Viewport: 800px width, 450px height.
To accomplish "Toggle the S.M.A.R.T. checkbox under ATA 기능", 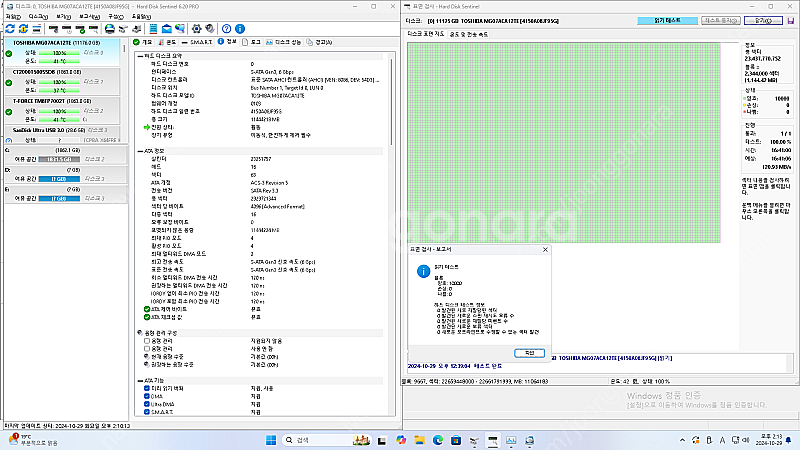I will point(147,412).
